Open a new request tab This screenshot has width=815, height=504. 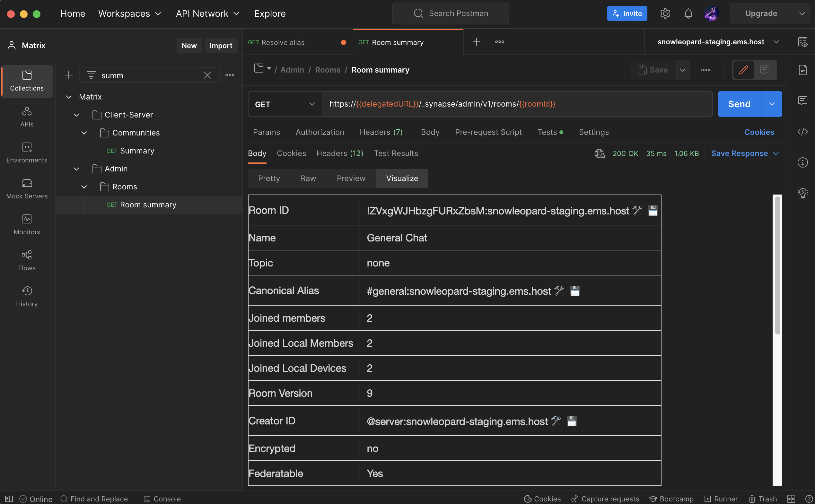pos(476,42)
